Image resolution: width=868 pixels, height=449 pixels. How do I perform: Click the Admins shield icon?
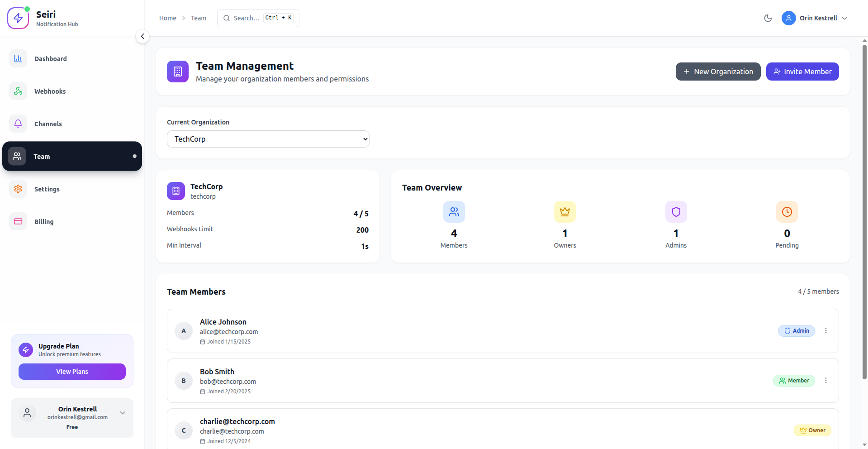676,212
